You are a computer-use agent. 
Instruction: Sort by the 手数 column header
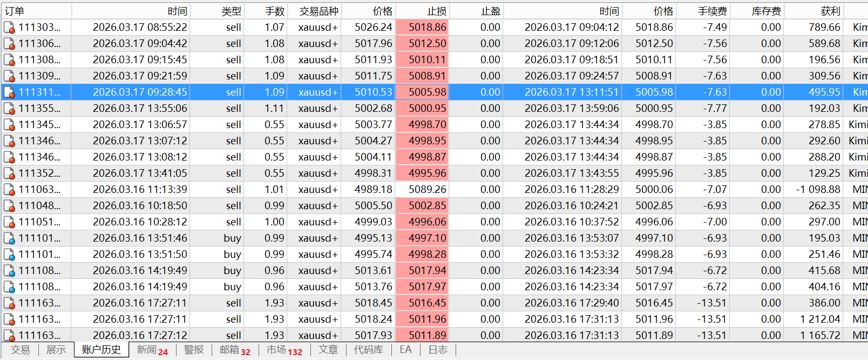click(x=266, y=11)
